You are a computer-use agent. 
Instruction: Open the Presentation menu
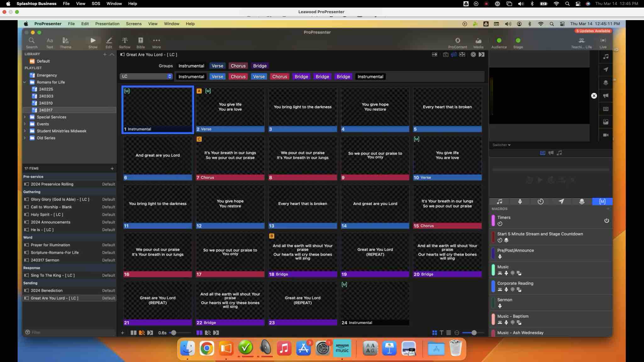click(107, 24)
